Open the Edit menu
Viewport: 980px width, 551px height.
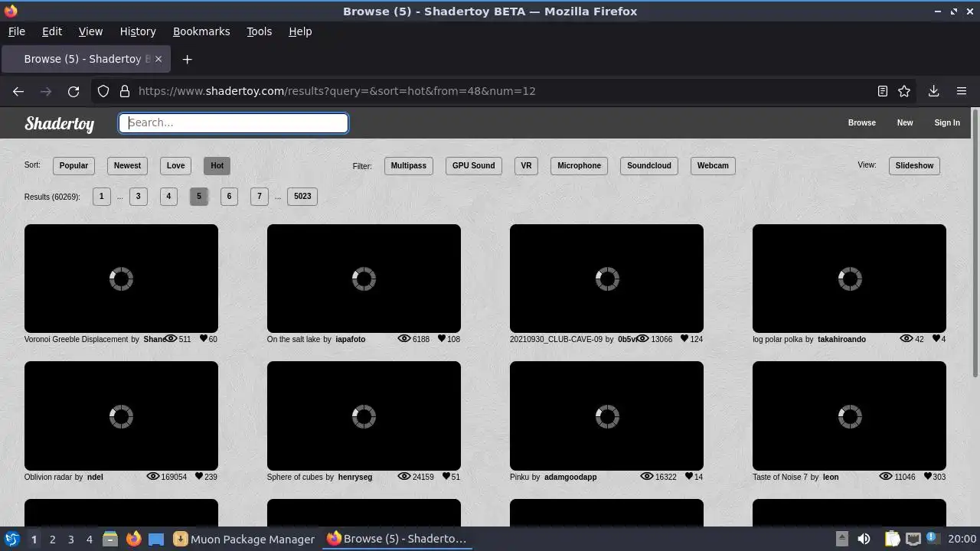pyautogui.click(x=52, y=31)
